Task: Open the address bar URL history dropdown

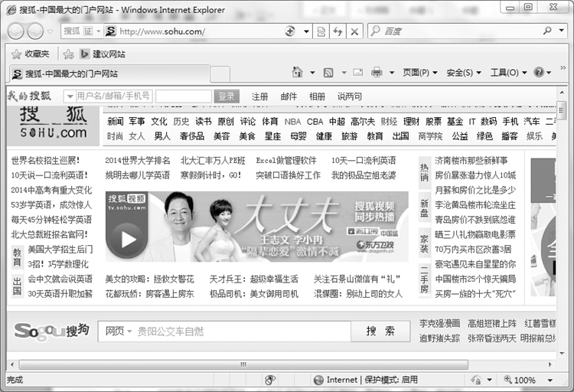Action: (x=306, y=31)
